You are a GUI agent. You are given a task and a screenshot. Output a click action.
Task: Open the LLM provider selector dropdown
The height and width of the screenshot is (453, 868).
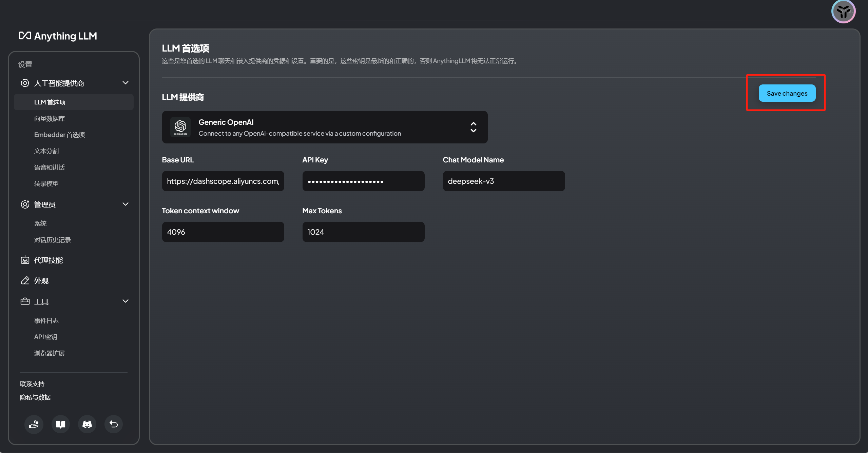tap(473, 127)
